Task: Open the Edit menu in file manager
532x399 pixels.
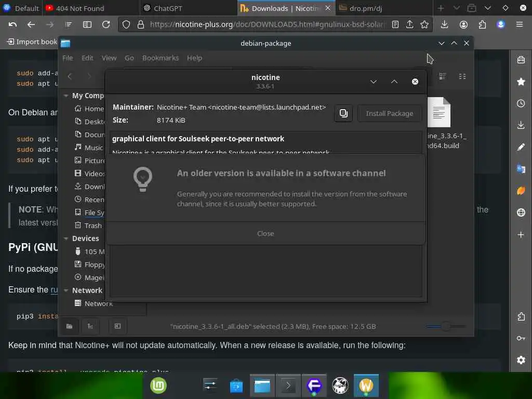Action: coord(87,58)
